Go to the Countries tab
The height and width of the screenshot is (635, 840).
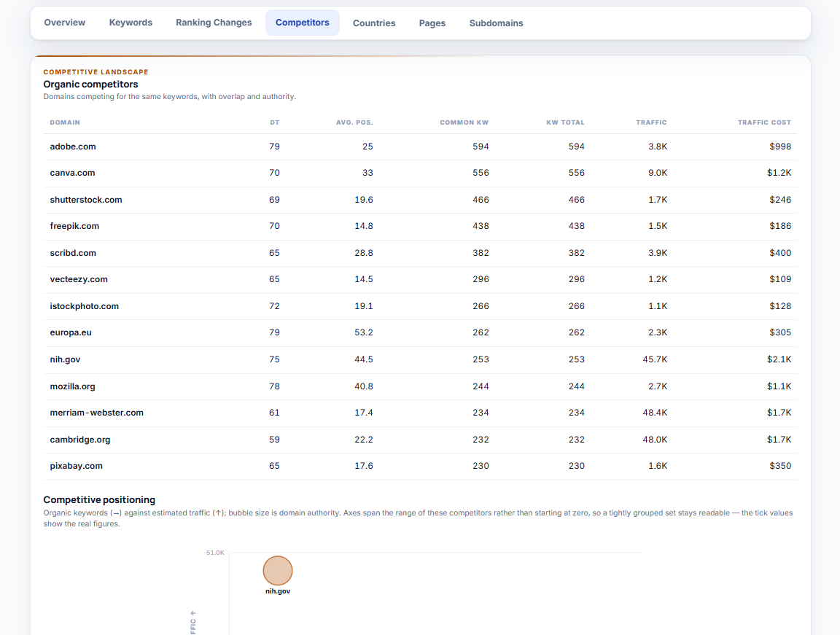tap(374, 23)
